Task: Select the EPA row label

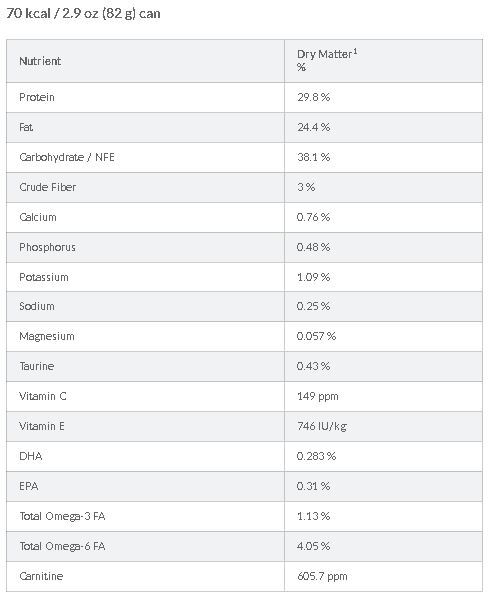Action: 29,486
